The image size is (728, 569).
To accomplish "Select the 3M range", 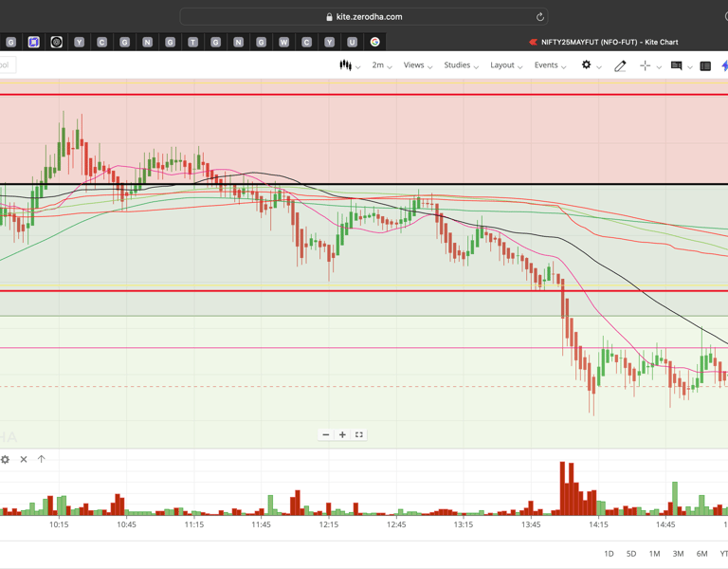I will pos(678,554).
